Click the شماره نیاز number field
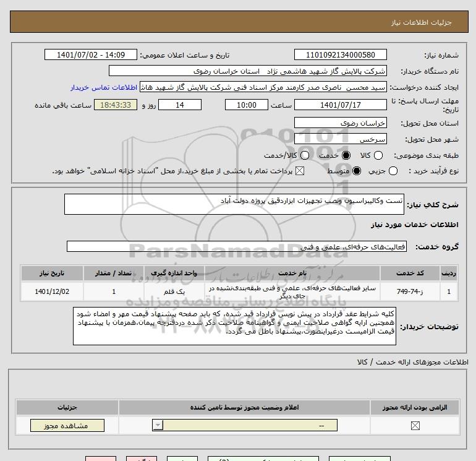Image resolution: width=476 pixels, height=461 pixels. pos(340,54)
